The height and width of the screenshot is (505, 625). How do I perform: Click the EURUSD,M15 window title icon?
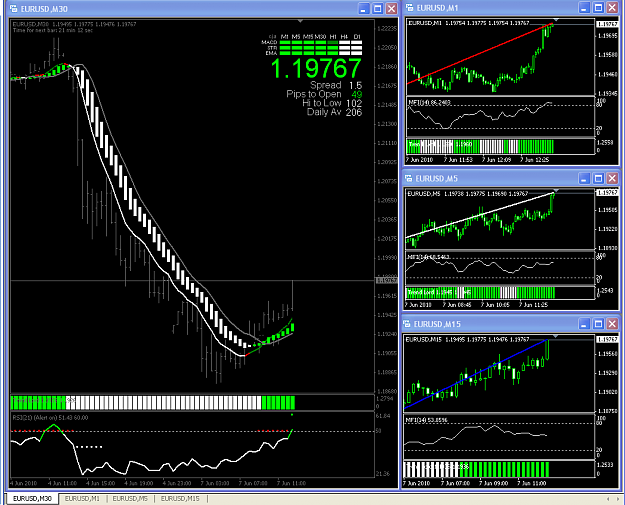tap(407, 324)
